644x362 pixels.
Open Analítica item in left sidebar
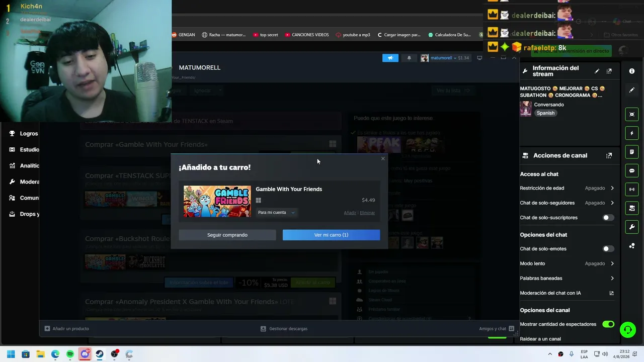24,166
